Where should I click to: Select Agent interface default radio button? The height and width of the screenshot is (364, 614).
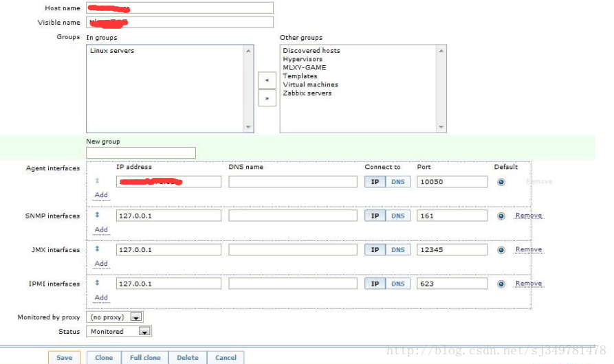point(501,182)
